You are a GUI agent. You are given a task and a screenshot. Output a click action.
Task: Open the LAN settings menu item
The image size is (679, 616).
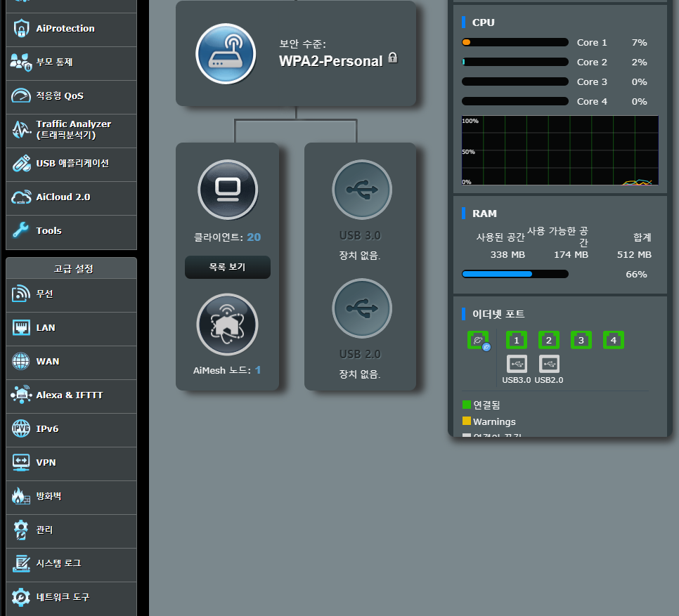click(x=72, y=329)
